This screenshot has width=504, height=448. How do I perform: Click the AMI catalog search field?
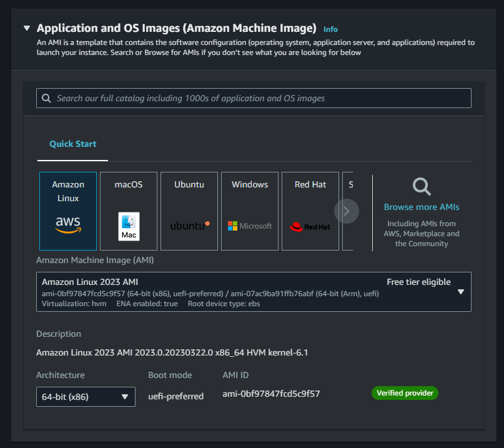(254, 98)
